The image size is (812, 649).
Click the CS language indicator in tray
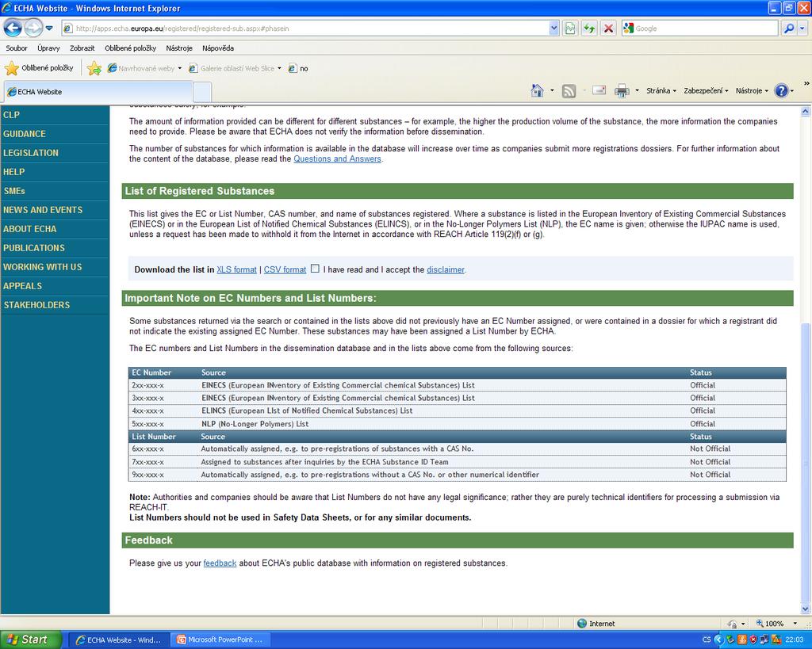[x=707, y=639]
